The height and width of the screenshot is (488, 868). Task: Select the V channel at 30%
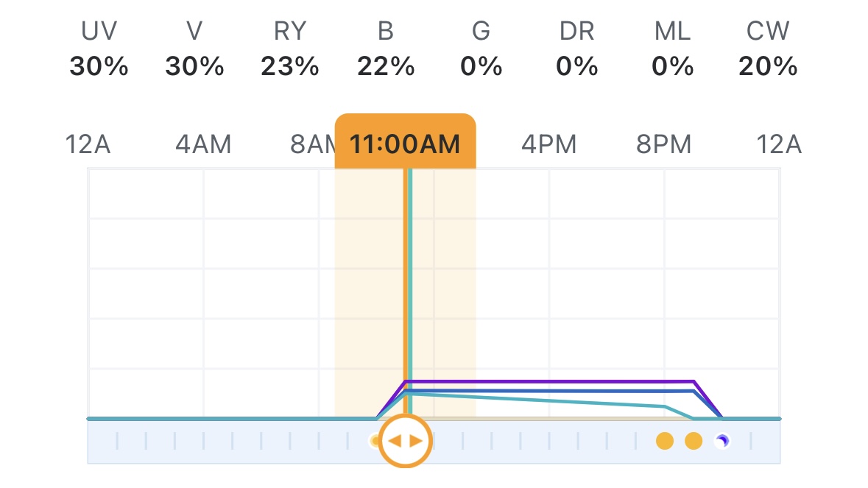coord(194,52)
